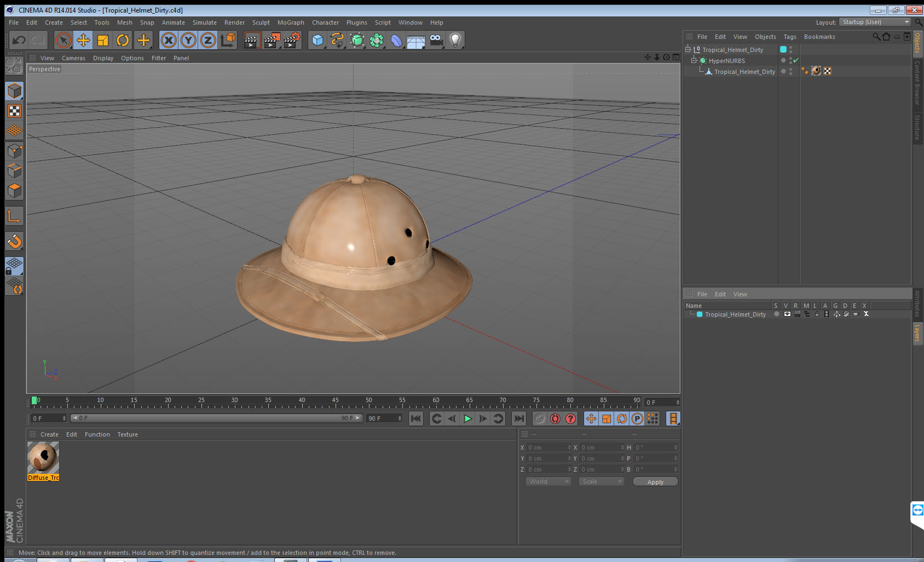The height and width of the screenshot is (562, 924).
Task: Open viewport Cameras menu
Action: click(73, 58)
